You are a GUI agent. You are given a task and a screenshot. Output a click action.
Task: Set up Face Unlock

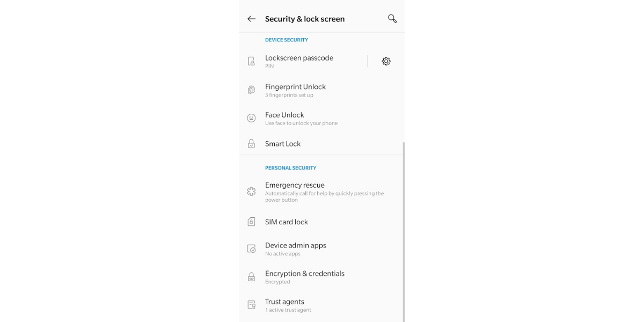tap(301, 118)
